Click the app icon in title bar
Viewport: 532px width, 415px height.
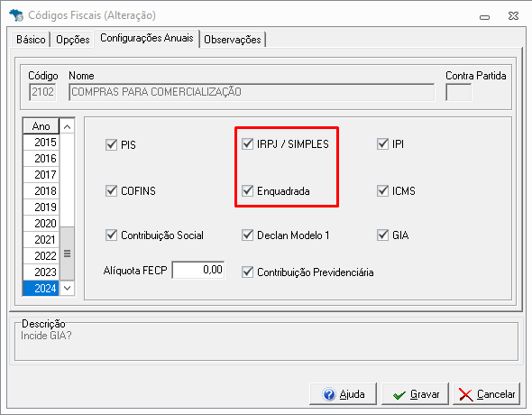16,15
